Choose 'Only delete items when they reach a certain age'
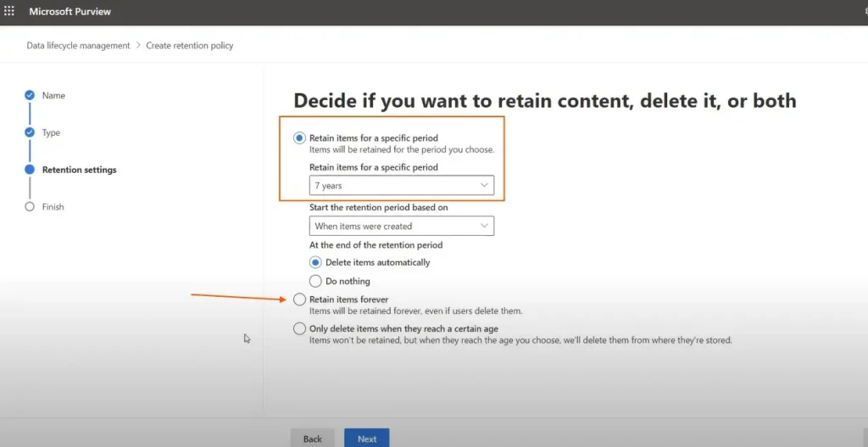868x447 pixels. pyautogui.click(x=299, y=329)
